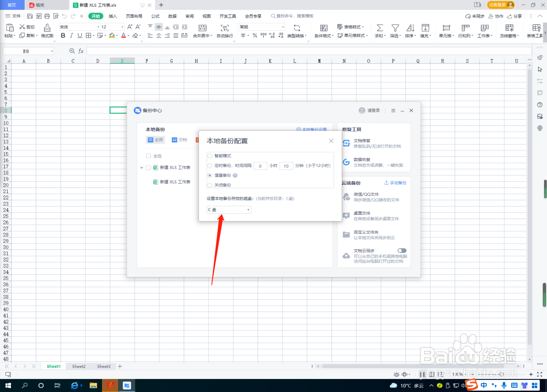
Task: Collapse the 新建 XLS 工作表 tree group
Action: (142, 168)
